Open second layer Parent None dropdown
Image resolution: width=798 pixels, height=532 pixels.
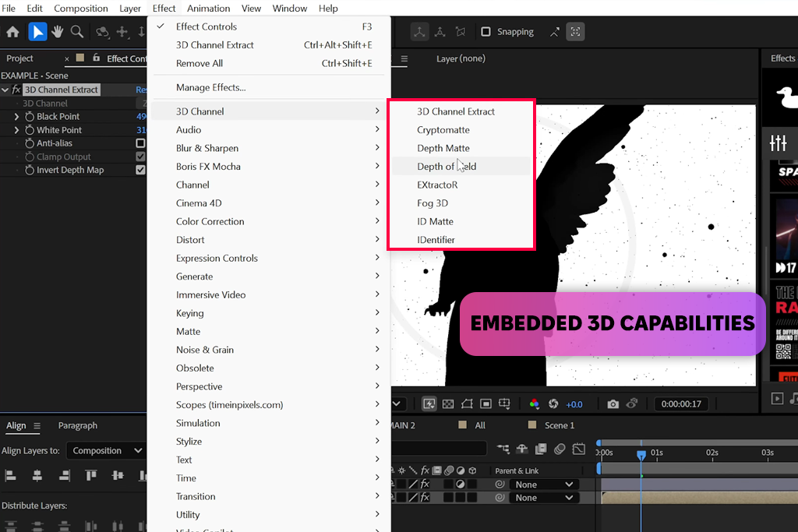(543, 498)
